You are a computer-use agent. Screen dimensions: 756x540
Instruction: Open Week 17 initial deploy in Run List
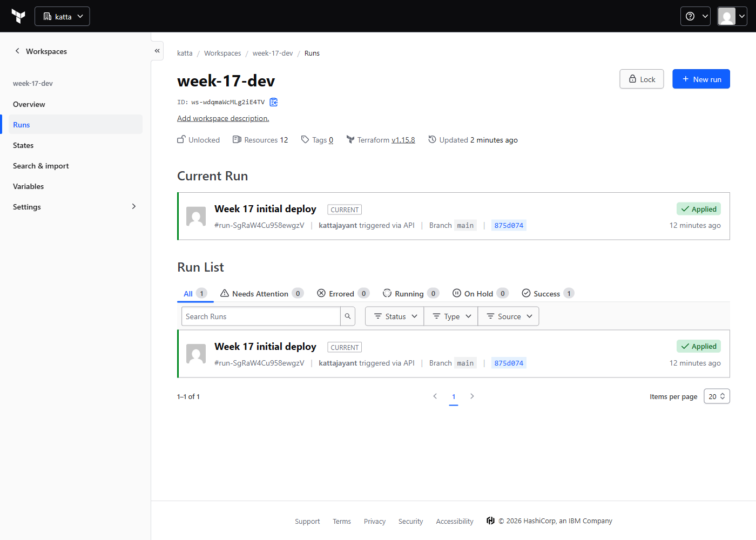point(265,347)
